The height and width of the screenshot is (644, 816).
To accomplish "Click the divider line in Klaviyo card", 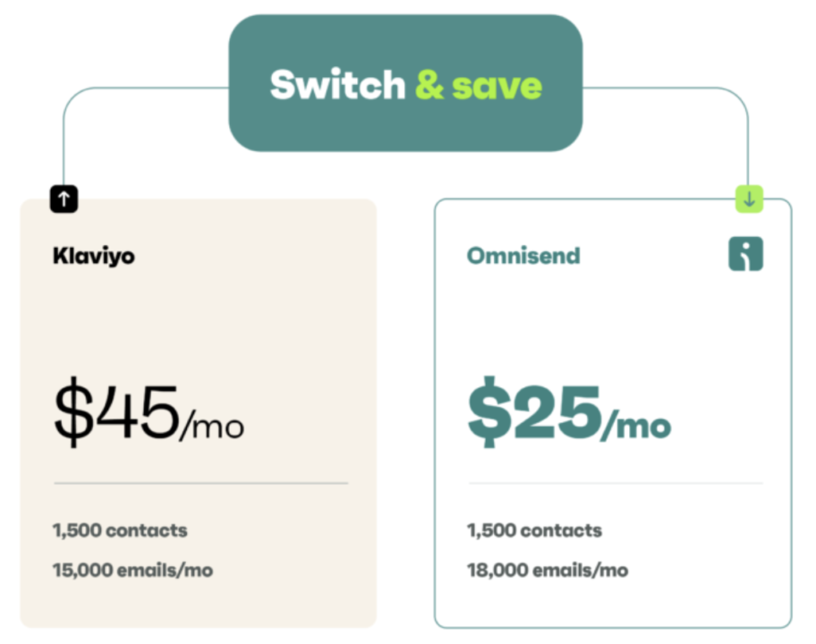I will point(200,483).
